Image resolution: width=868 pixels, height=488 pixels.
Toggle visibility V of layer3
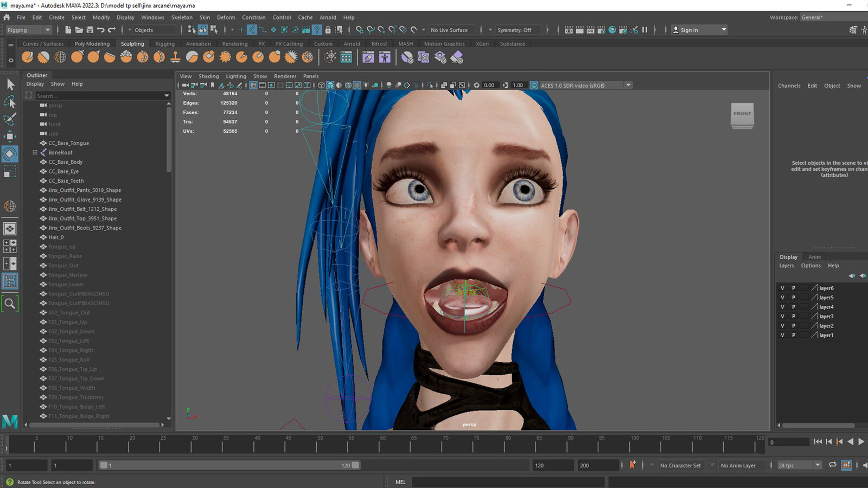(x=782, y=316)
